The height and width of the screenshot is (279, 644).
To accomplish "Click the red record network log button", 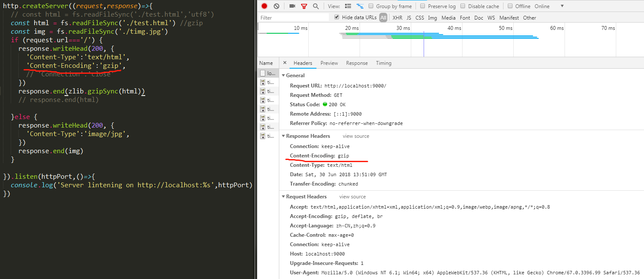I will pos(264,6).
